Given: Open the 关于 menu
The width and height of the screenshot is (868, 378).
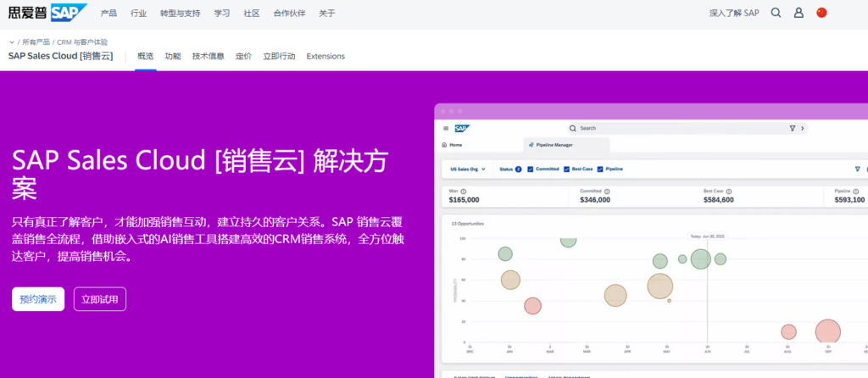Looking at the screenshot, I should [x=327, y=14].
